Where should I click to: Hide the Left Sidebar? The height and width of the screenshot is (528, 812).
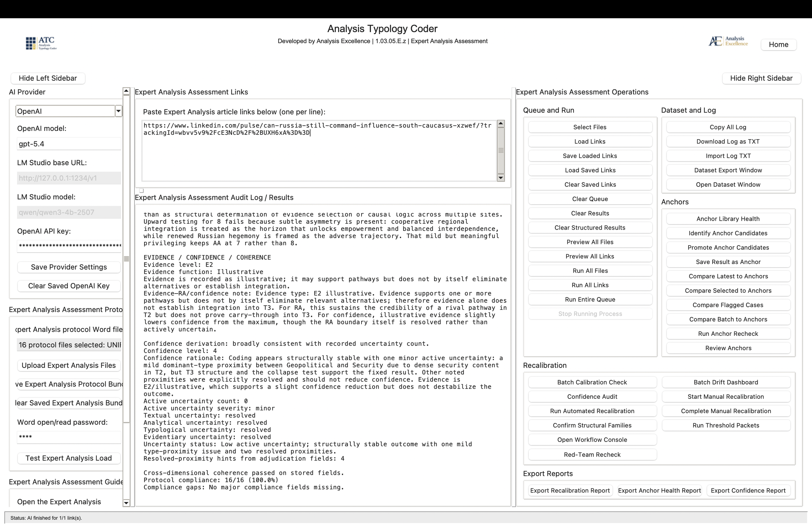(x=47, y=78)
